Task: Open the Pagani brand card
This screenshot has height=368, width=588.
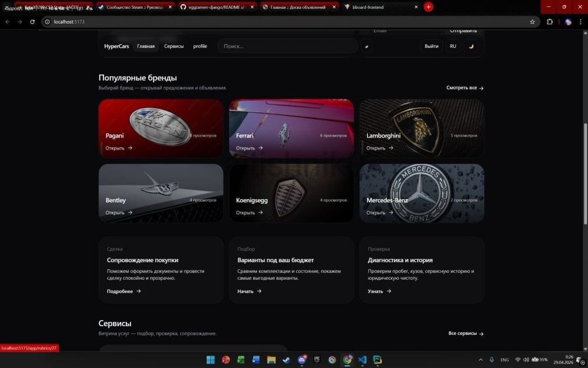Action: (161, 128)
